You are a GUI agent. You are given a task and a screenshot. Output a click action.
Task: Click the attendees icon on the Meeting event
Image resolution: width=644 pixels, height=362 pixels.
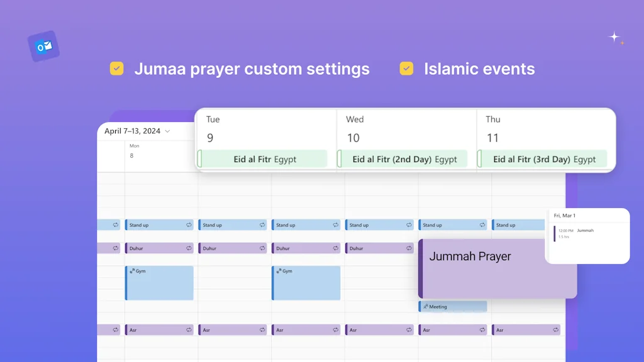pyautogui.click(x=425, y=306)
